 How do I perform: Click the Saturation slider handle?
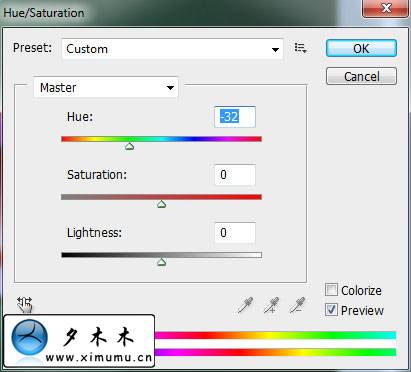pyautogui.click(x=162, y=204)
